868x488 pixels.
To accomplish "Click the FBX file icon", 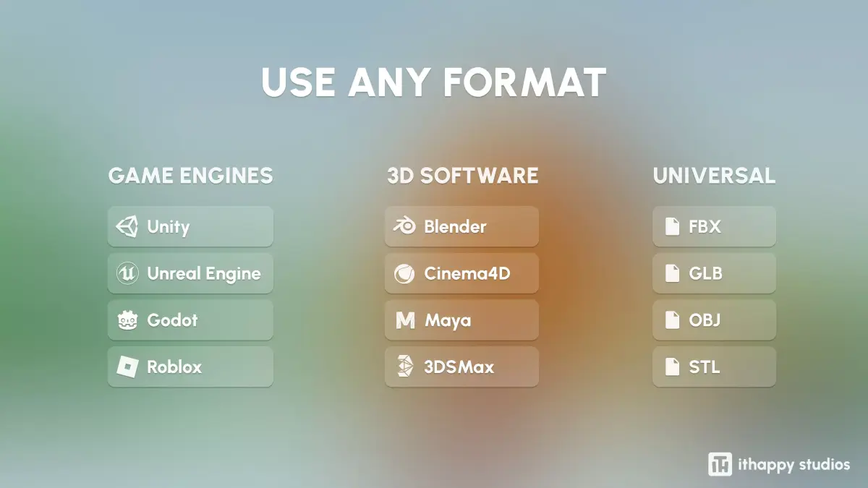I will pos(673,227).
